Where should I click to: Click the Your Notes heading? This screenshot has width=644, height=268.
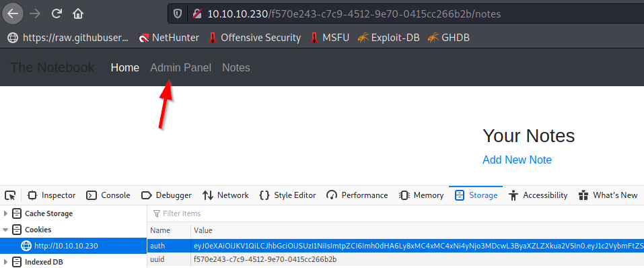click(528, 135)
